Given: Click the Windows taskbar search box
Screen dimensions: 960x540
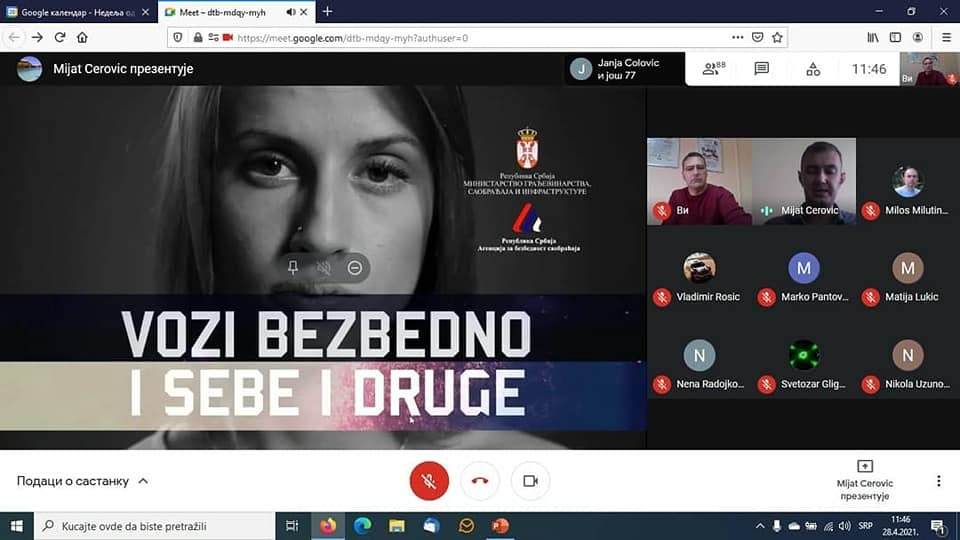Looking at the screenshot, I should tap(155, 525).
